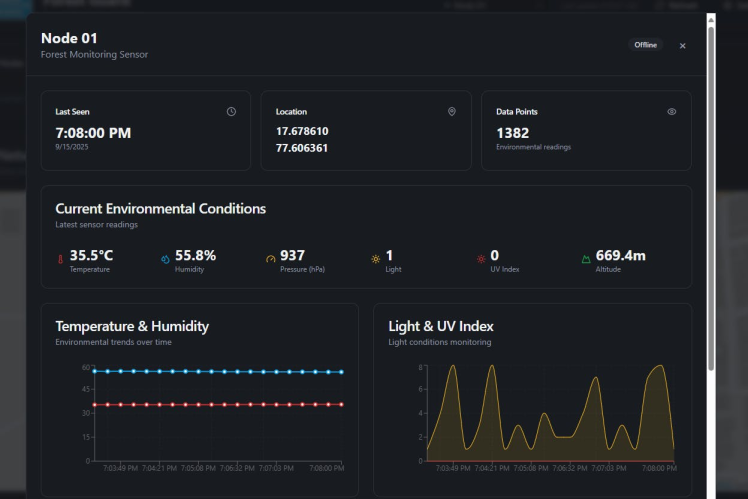The image size is (748, 499).
Task: Click the Humidity droplet icon
Action: [x=165, y=259]
